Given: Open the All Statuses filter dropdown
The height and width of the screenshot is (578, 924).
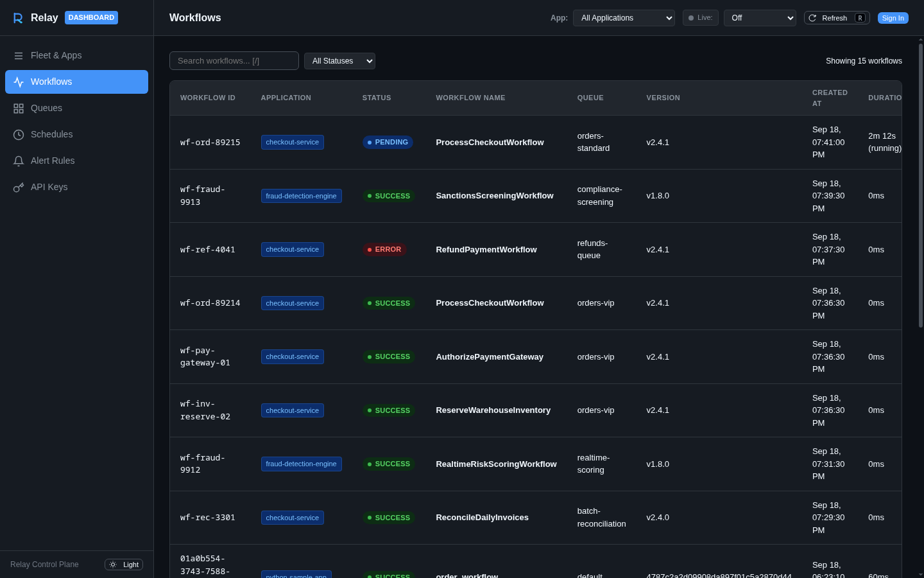Looking at the screenshot, I should pyautogui.click(x=339, y=61).
